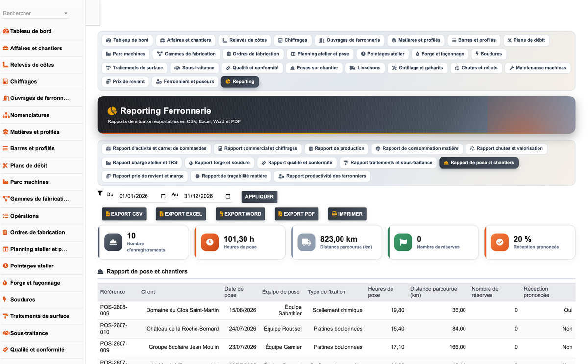Click the Relevés de côtes sidebar icon
This screenshot has width=588, height=364.
[6, 65]
